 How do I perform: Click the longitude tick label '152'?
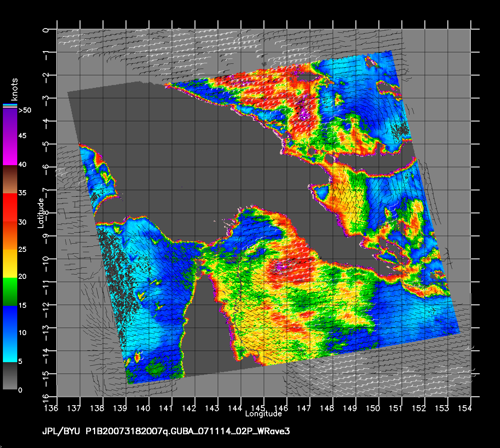tap(419, 408)
